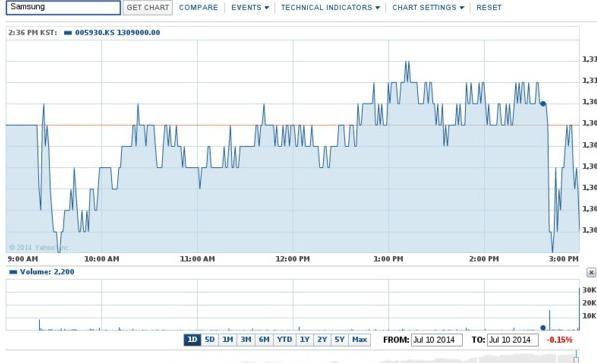Click the Samsung symbol search field
Screen dimensions: 597x363
(x=63, y=7)
